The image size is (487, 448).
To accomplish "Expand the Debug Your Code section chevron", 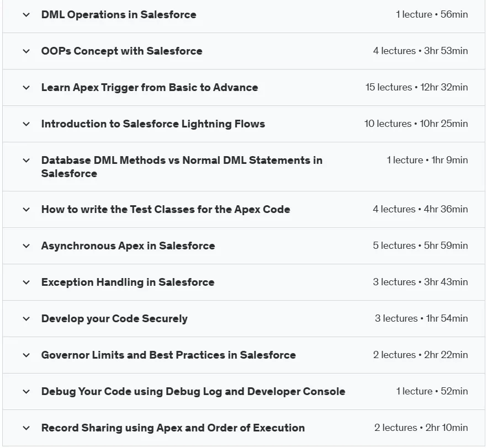I will click(27, 392).
